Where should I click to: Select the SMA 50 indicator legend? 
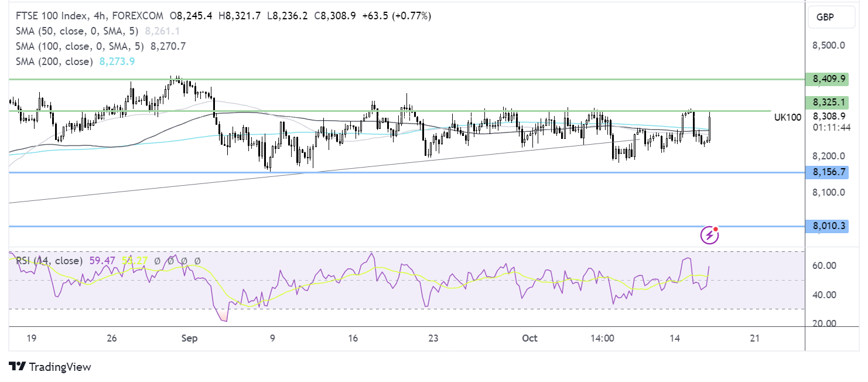77,31
